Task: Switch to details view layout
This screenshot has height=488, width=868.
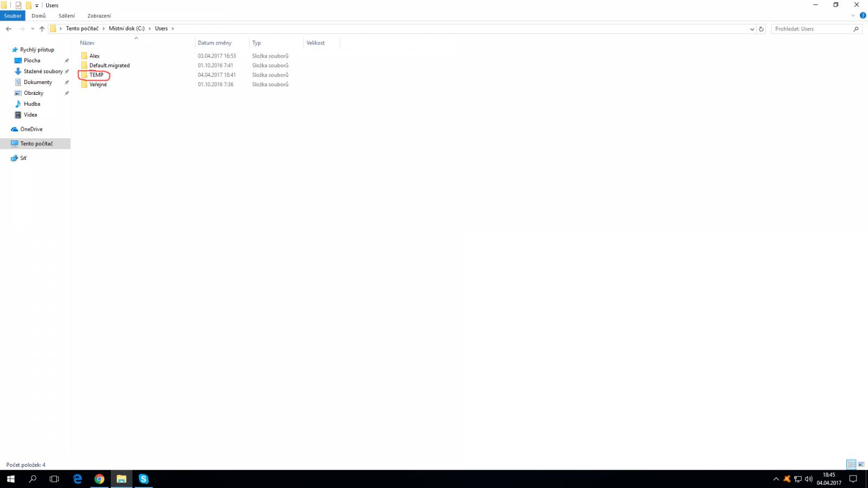Action: click(851, 465)
